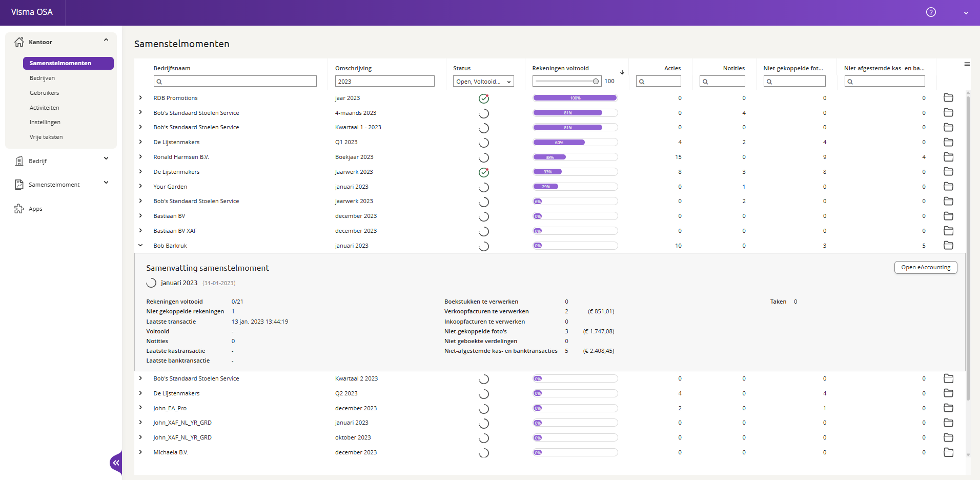Open the grid column menu icon
The image size is (980, 480).
967,64
